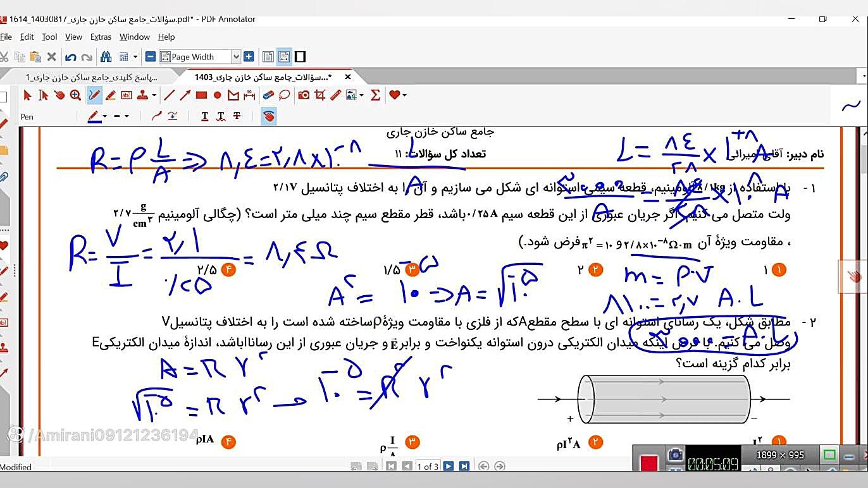The image size is (868, 488).
Task: Click the Delete X icon
Action: pyautogui.click(x=51, y=57)
